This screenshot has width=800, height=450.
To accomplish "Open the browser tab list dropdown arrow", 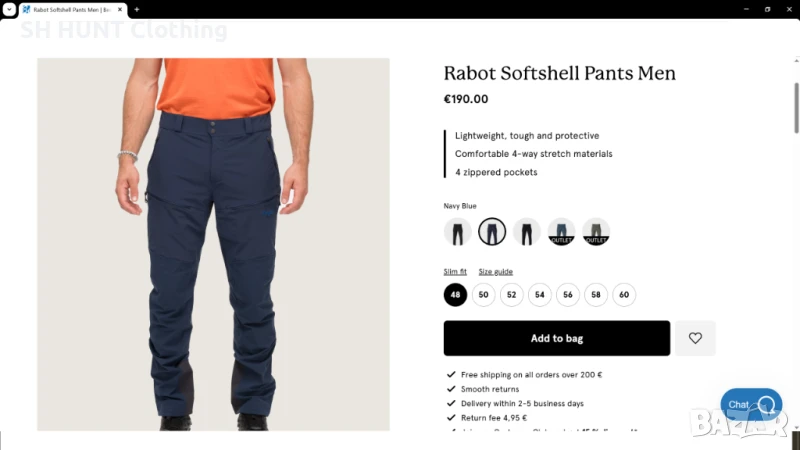I will pyautogui.click(x=9, y=9).
